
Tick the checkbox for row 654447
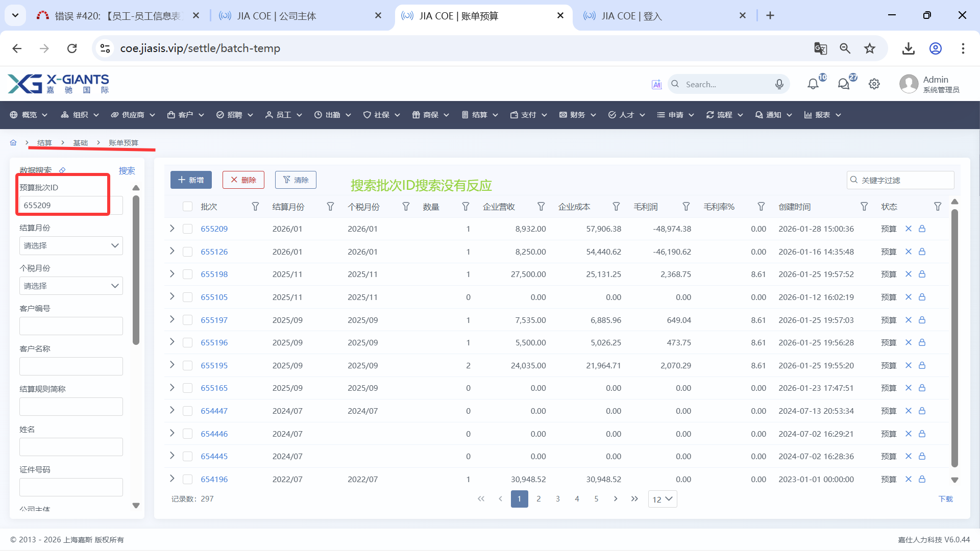tap(188, 411)
